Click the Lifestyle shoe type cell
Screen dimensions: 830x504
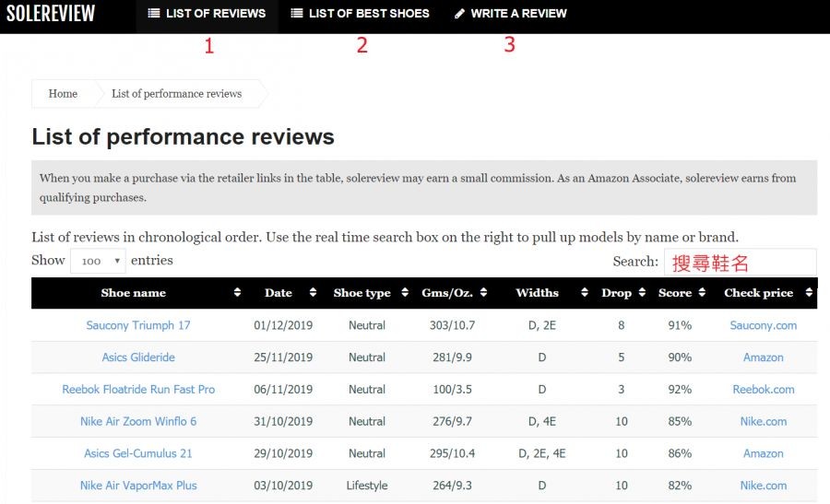(367, 486)
